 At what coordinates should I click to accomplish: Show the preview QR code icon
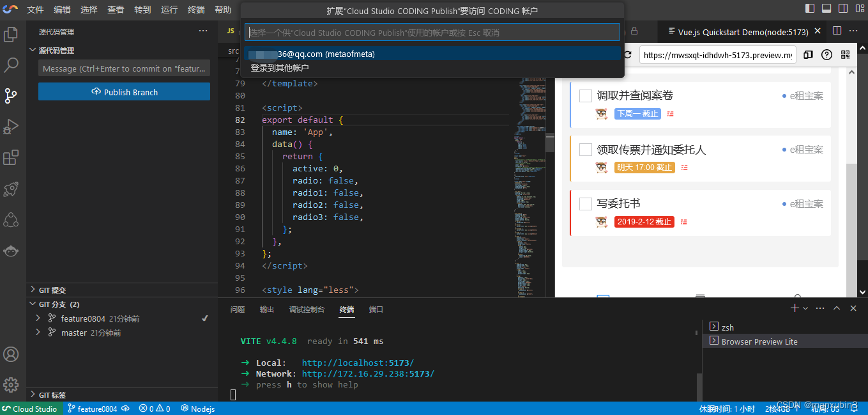[846, 55]
